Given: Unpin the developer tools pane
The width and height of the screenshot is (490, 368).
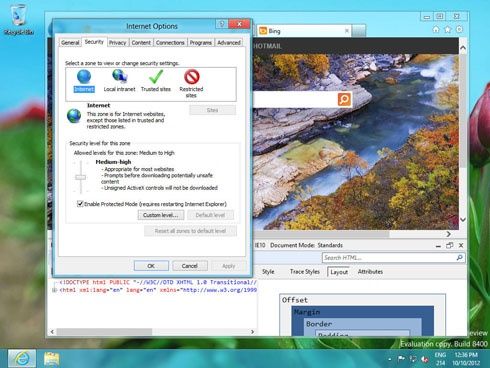Looking at the screenshot, I should (x=449, y=245).
